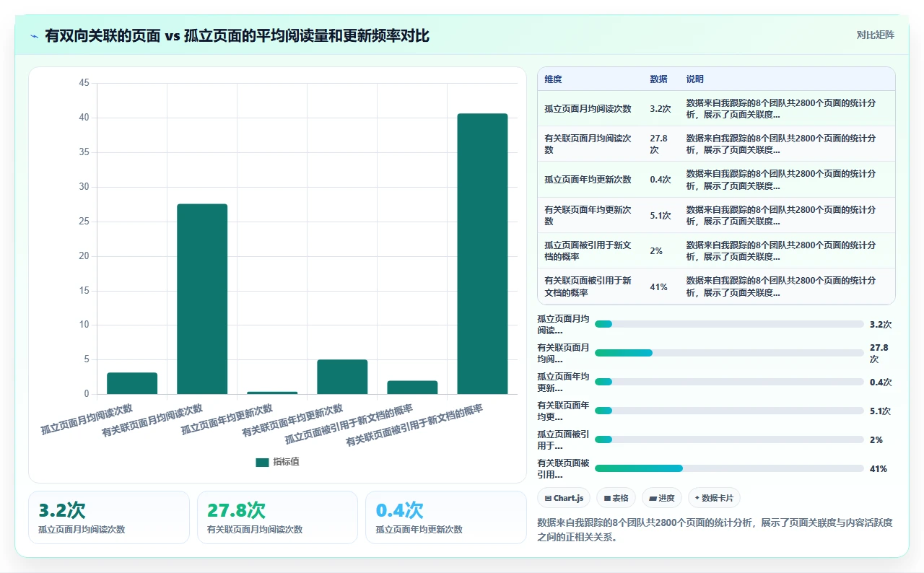This screenshot has width=924, height=573.
Task: Click the Chart.js tag chip
Action: 564,498
